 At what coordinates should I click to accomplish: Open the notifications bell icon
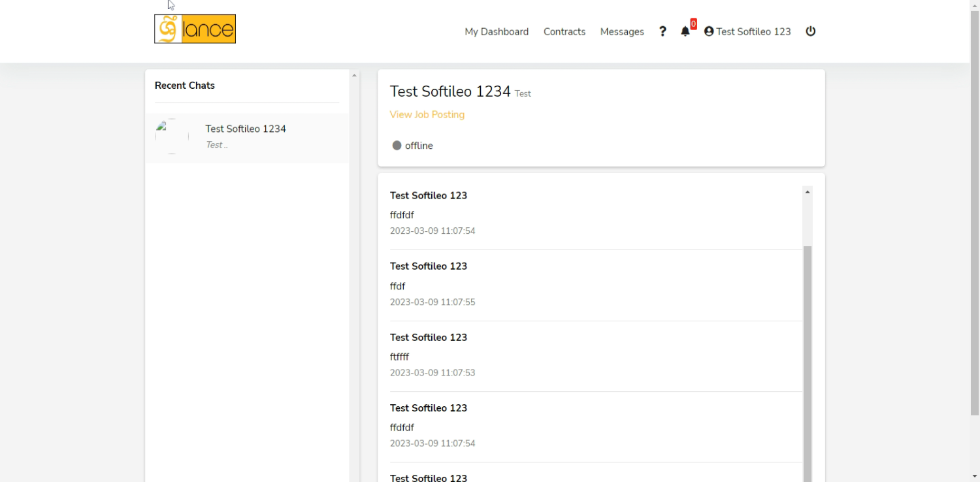pyautogui.click(x=685, y=31)
